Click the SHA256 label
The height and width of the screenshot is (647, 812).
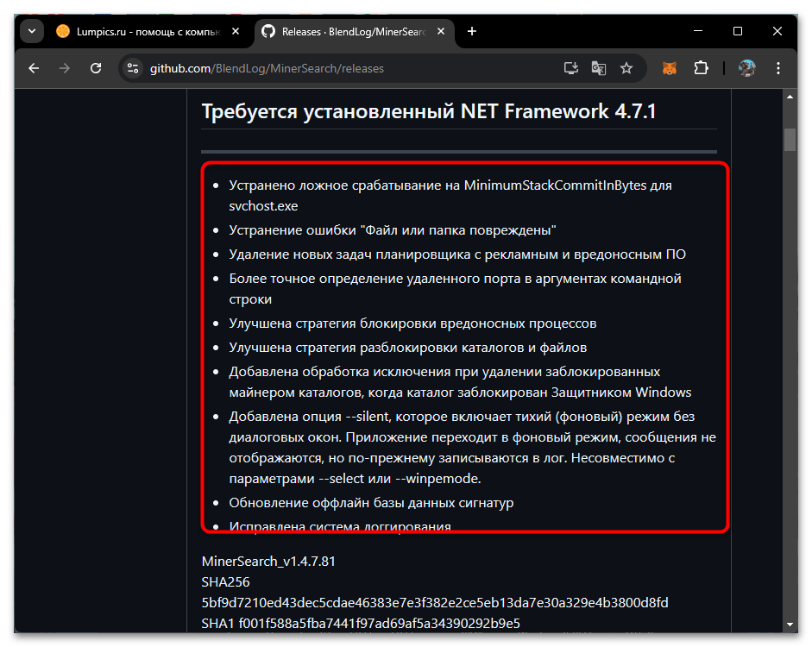click(x=225, y=582)
